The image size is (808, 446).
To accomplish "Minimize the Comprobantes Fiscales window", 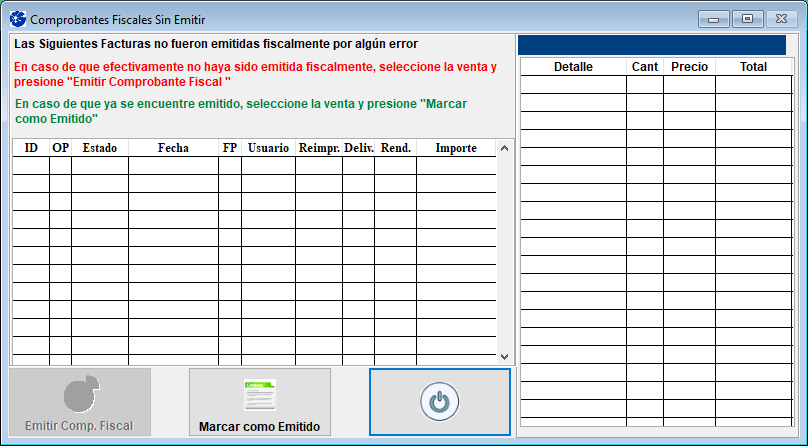I will click(x=715, y=18).
